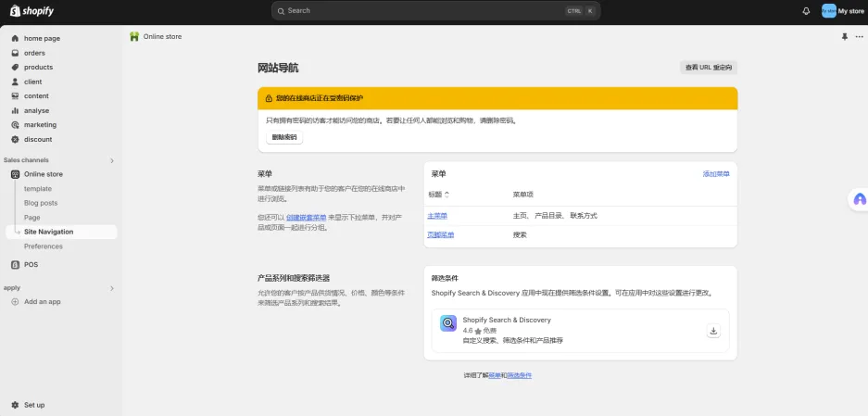Click the My store avatar icon
868x416 pixels.
pyautogui.click(x=828, y=11)
